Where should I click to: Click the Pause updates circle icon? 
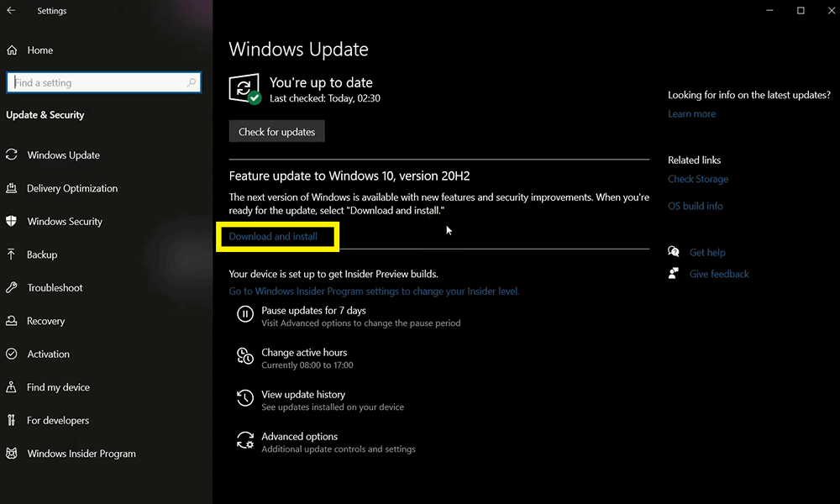(244, 314)
